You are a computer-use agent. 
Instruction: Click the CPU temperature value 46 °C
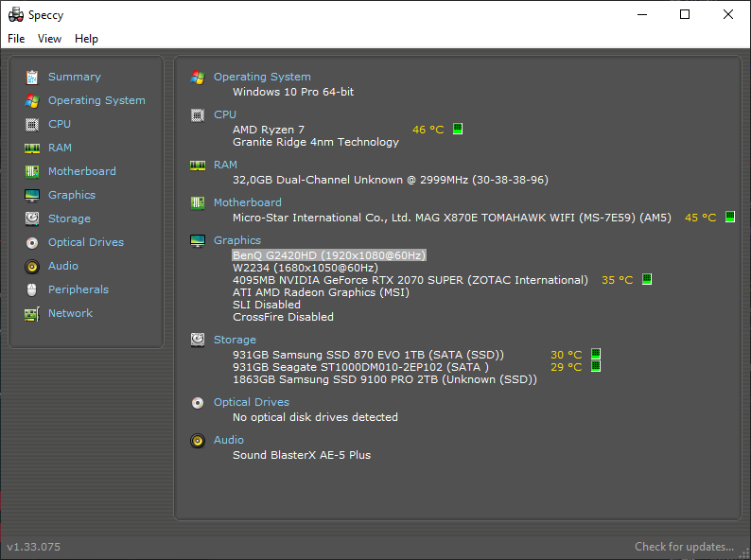(x=428, y=130)
